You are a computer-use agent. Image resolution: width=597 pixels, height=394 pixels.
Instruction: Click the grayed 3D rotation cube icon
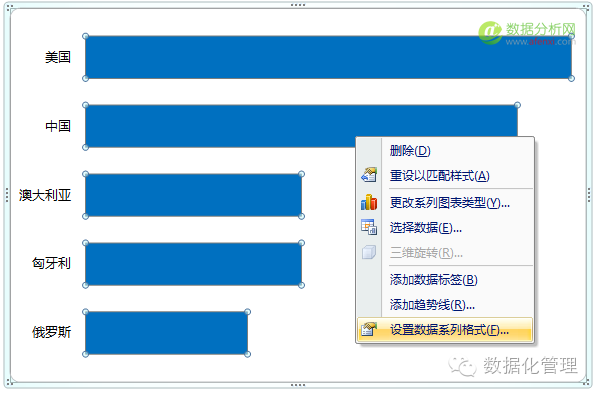coord(369,252)
